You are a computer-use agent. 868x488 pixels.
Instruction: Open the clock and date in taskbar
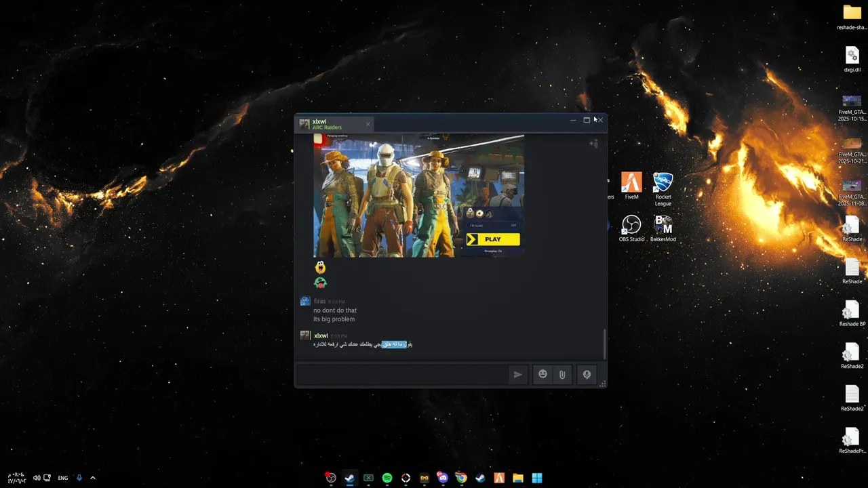tap(16, 478)
